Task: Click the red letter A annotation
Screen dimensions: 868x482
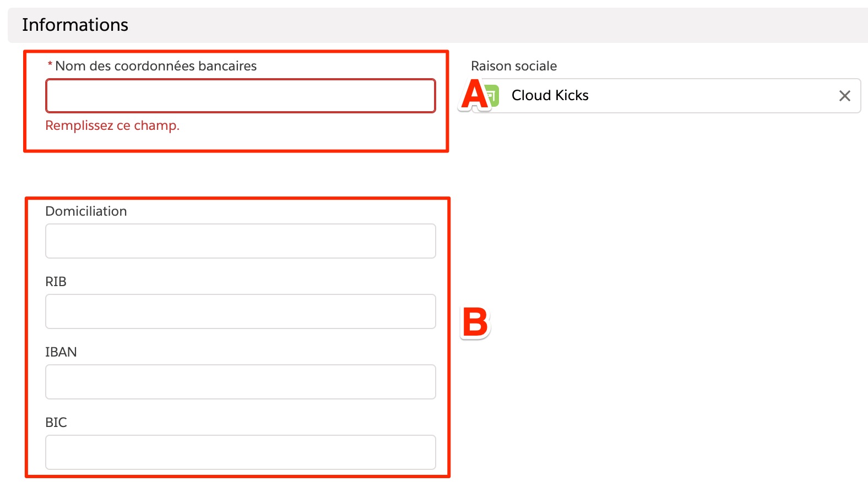Action: tap(474, 95)
